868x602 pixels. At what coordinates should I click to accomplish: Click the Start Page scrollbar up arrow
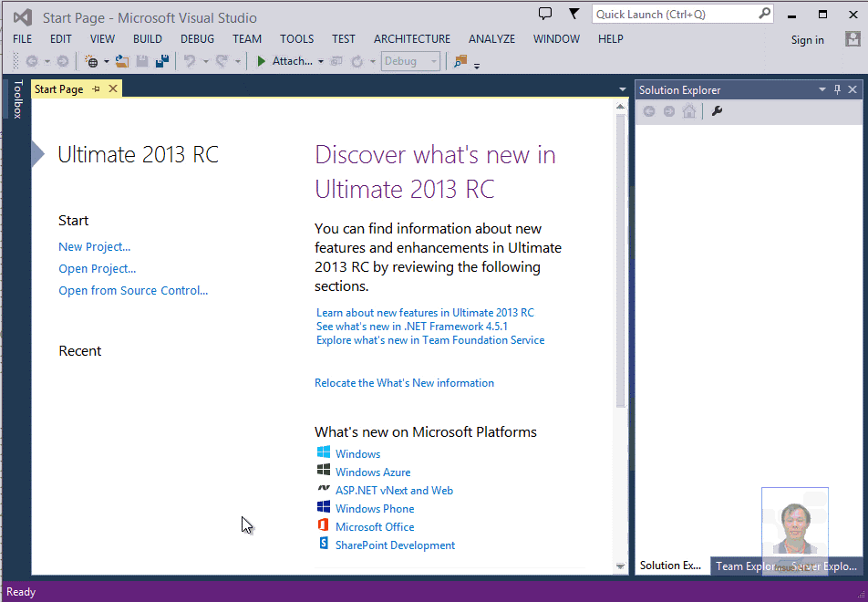(621, 107)
